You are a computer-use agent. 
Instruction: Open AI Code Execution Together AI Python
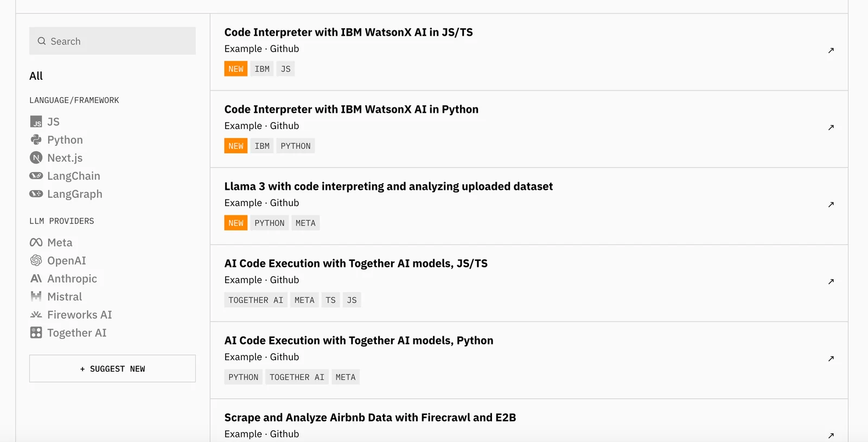point(359,341)
